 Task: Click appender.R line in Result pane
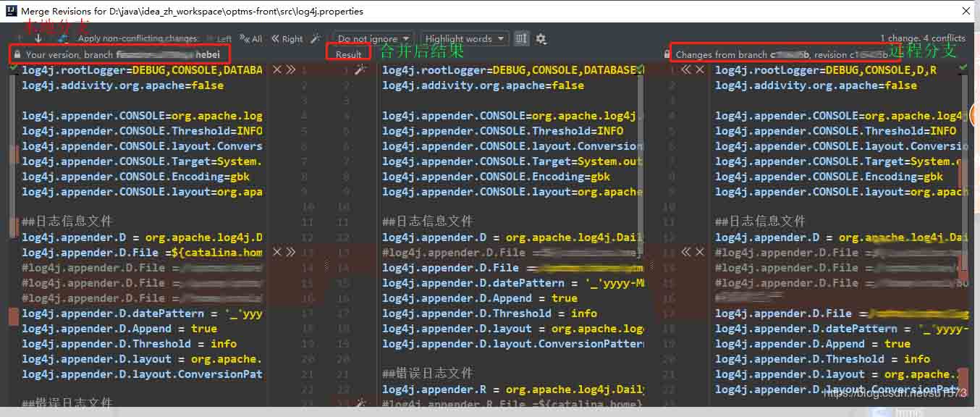point(513,389)
